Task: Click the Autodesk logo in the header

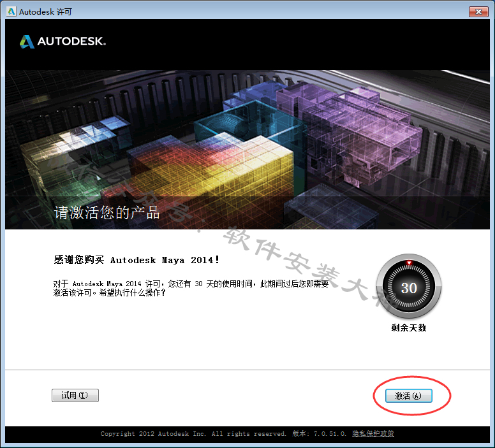Action: (63, 41)
